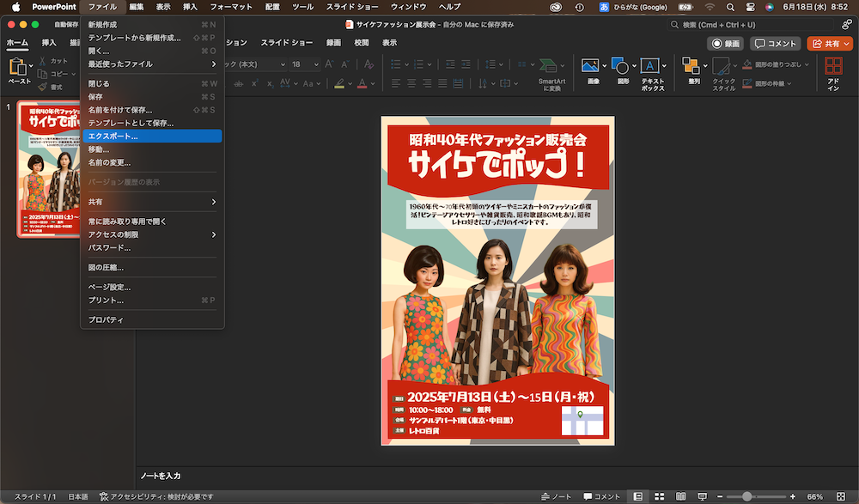Align text left
859x504 pixels.
pyautogui.click(x=395, y=83)
